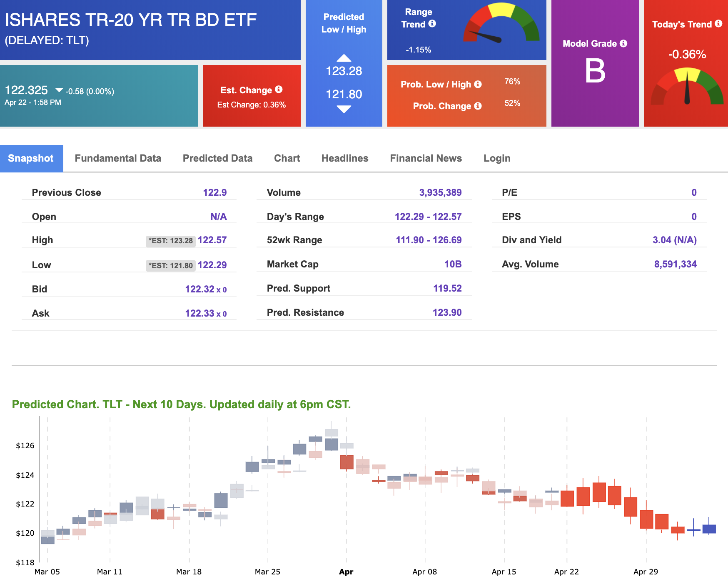Click the Apr 22 label on chart axis
Screen dimensions: 728x584
click(x=566, y=572)
